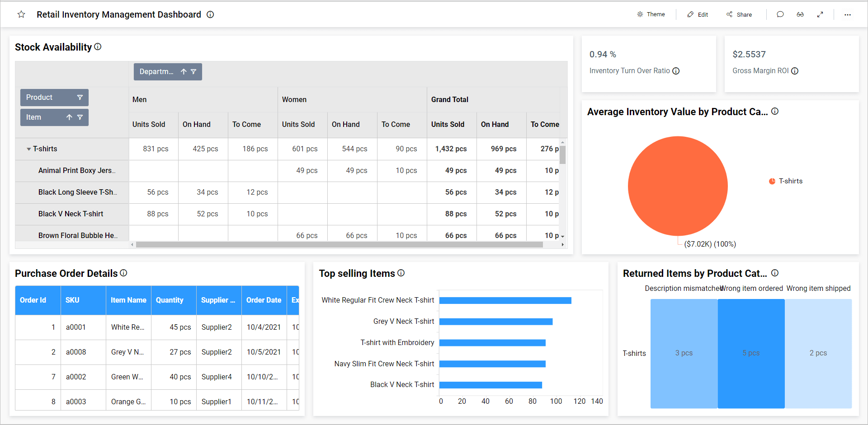Screen dimensions: 868x425
Task: Open the more options ellipsis menu
Action: pos(848,14)
